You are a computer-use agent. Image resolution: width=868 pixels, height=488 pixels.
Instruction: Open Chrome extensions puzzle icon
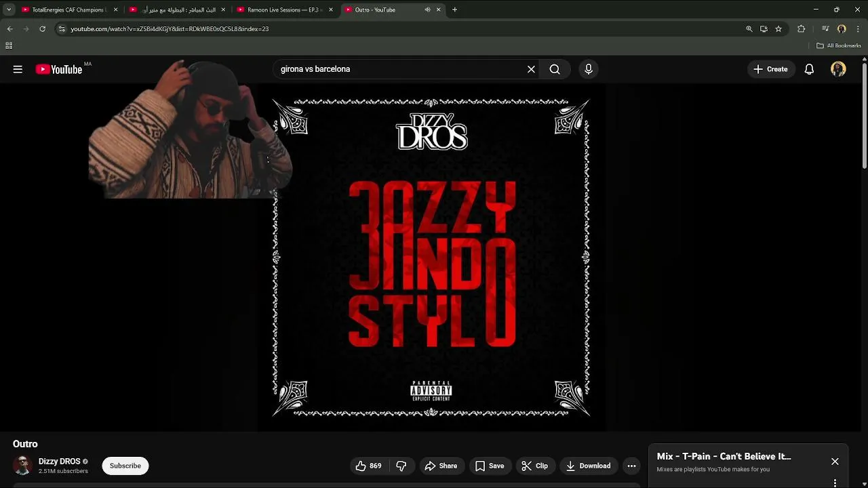pos(801,28)
